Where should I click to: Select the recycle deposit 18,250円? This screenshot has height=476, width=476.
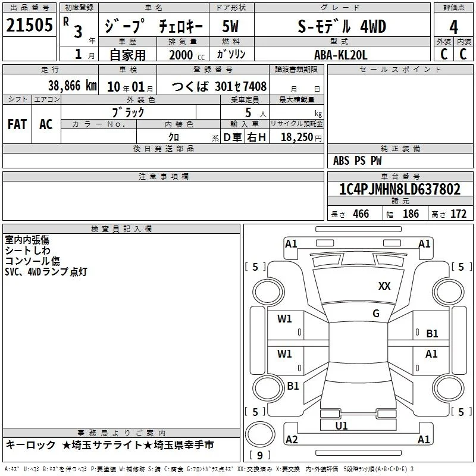[x=301, y=137]
